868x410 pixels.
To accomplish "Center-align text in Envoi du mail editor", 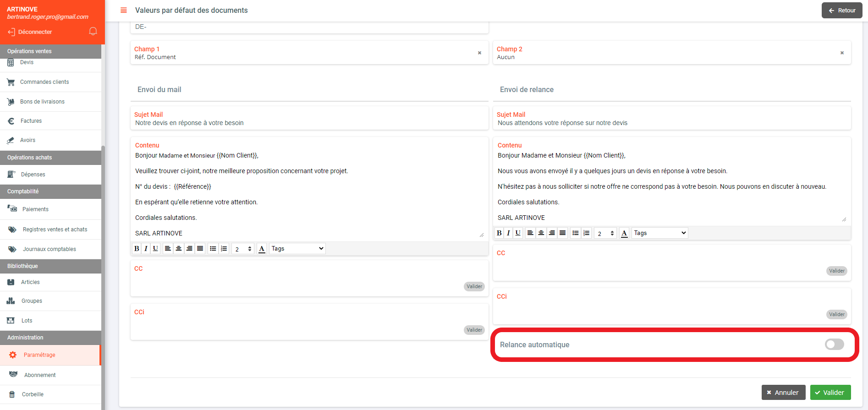I will point(179,249).
